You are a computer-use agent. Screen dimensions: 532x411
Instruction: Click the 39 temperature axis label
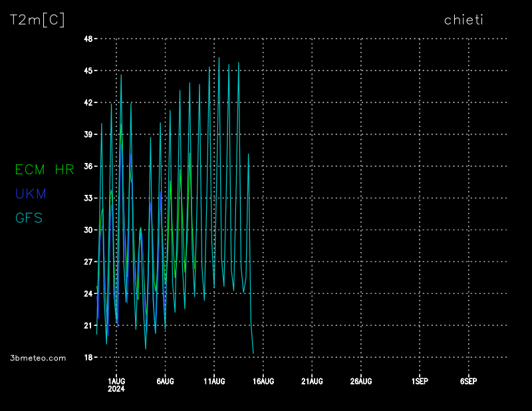pyautogui.click(x=88, y=134)
